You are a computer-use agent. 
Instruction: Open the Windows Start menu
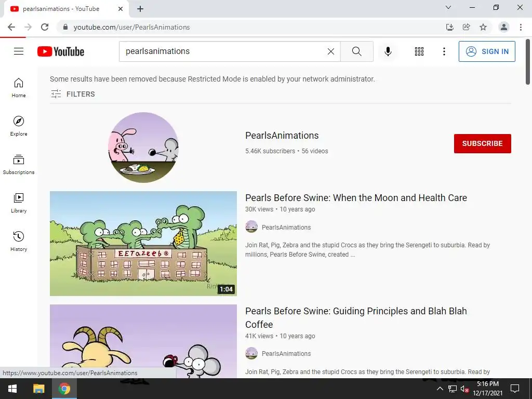coord(12,389)
